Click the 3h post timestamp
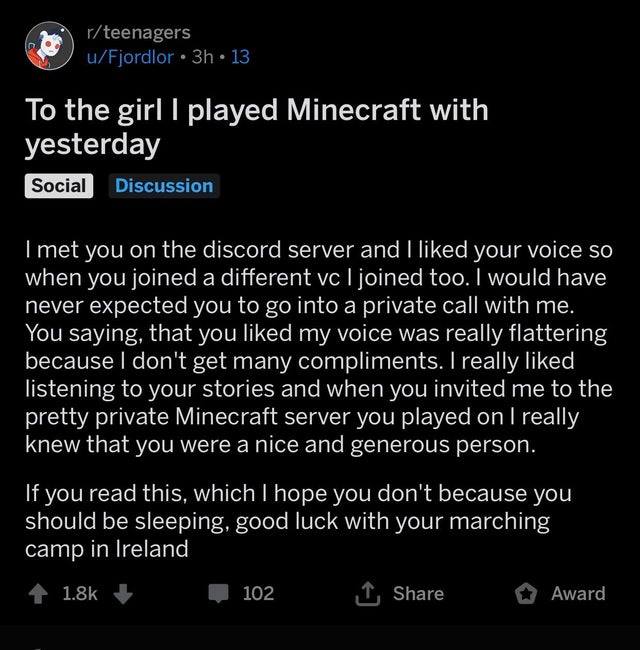 [x=202, y=57]
